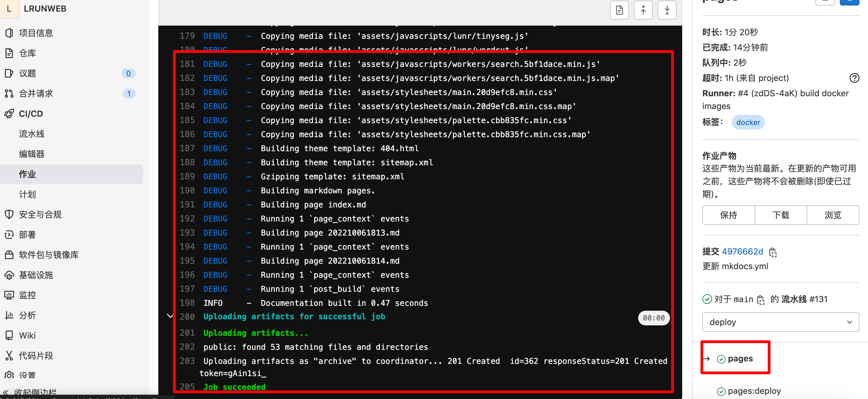Click the 00:00 section duration badge

654,318
